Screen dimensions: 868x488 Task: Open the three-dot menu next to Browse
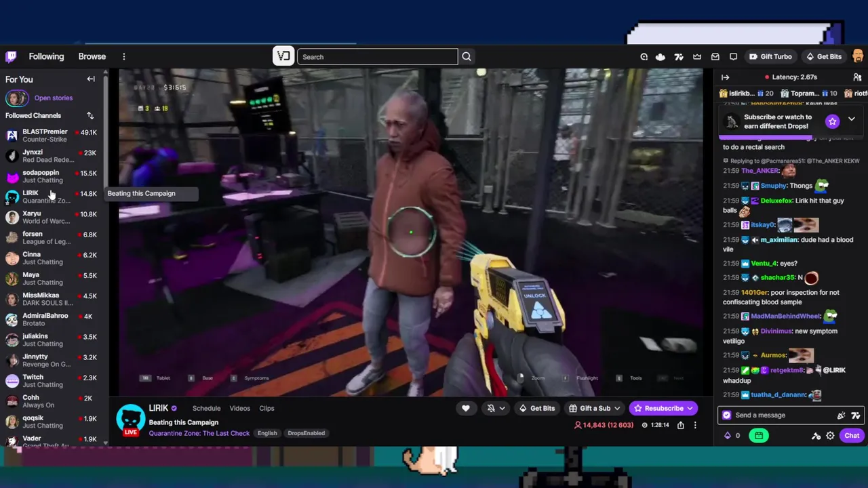click(x=124, y=57)
